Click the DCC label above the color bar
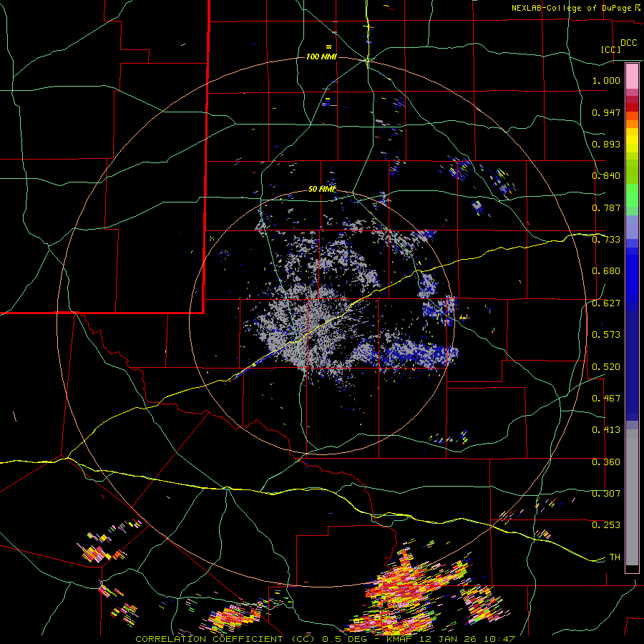This screenshot has width=644, height=644. coord(628,43)
